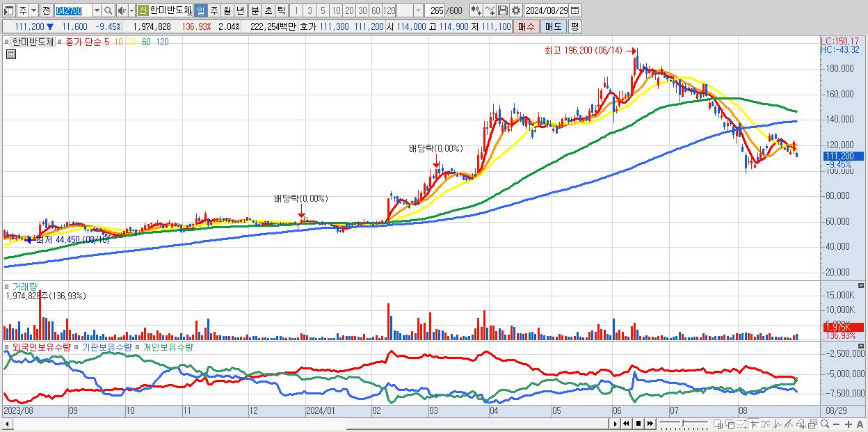868x432 pixels.
Task: Open the empty combo box dropdown after 120
Action: (x=419, y=10)
